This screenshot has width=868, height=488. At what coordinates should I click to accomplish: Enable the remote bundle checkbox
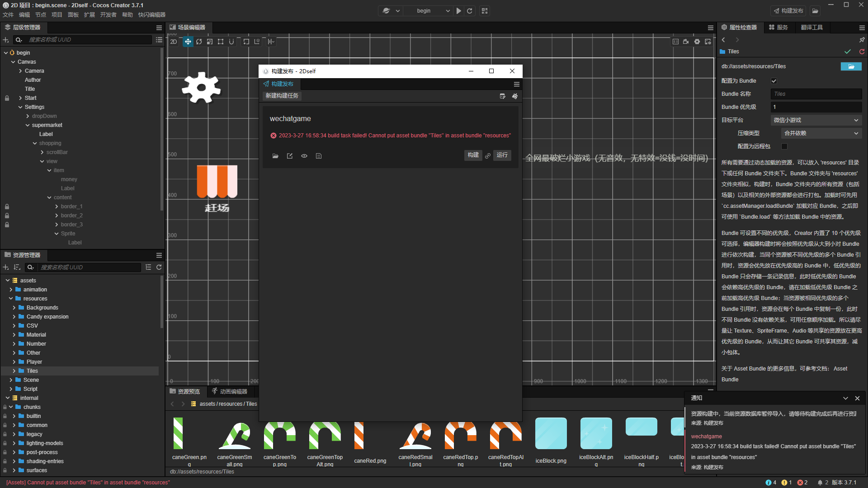784,146
